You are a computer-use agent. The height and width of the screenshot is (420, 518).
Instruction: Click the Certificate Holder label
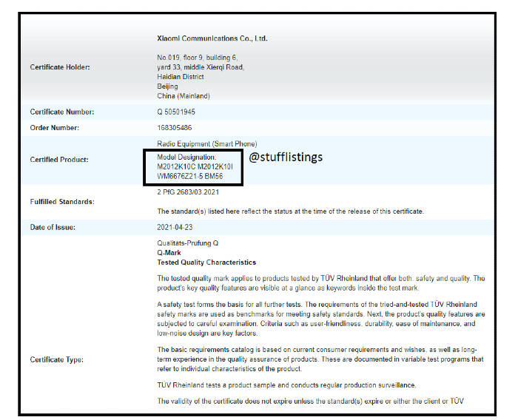(60, 67)
